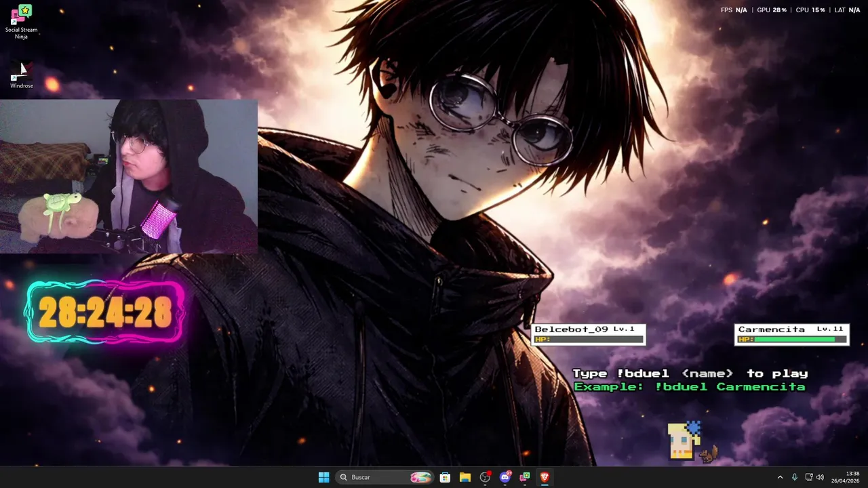Click the search highlight image in Buscar box
This screenshot has width=868, height=488.
[x=420, y=477]
